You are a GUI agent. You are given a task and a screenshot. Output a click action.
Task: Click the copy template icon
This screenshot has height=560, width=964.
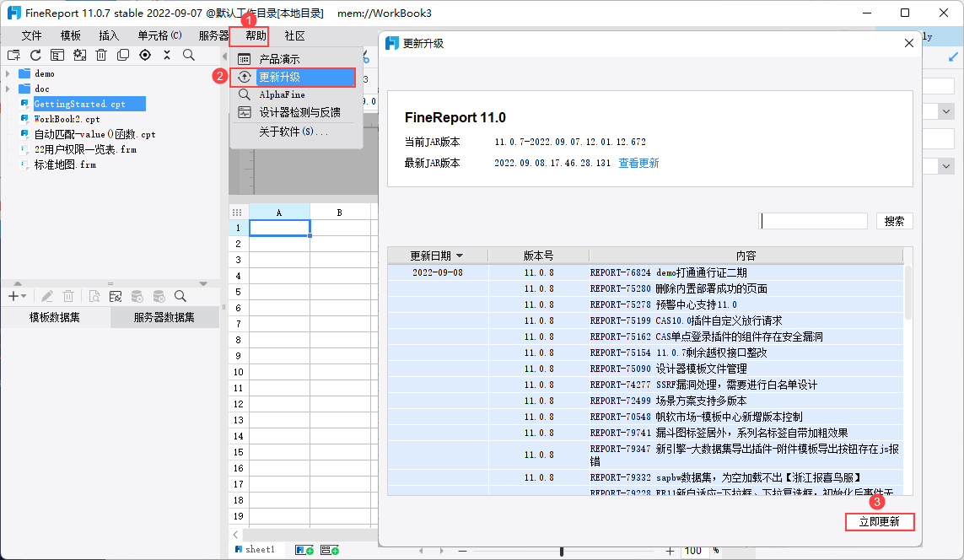point(123,56)
